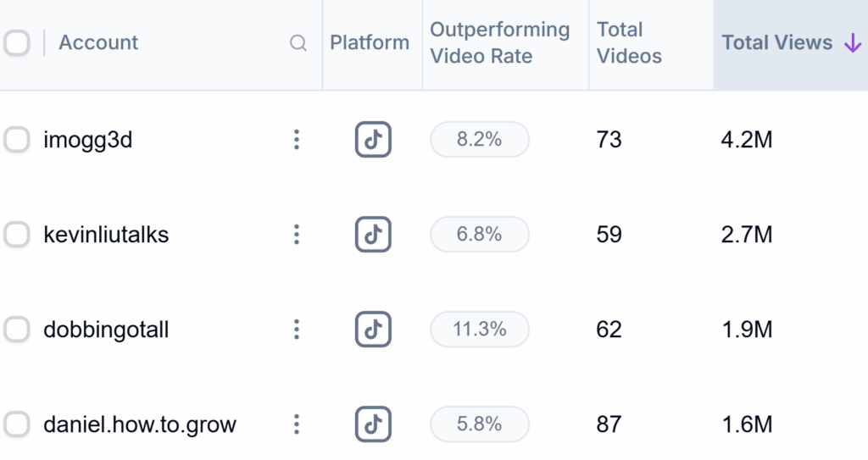Click TikTok platform icon for imogg3d
868x460 pixels.
coord(373,140)
